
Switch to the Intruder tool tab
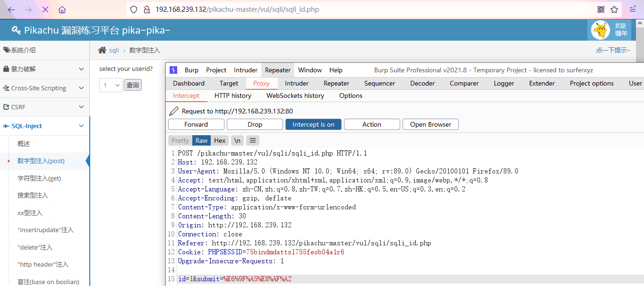pyautogui.click(x=297, y=83)
